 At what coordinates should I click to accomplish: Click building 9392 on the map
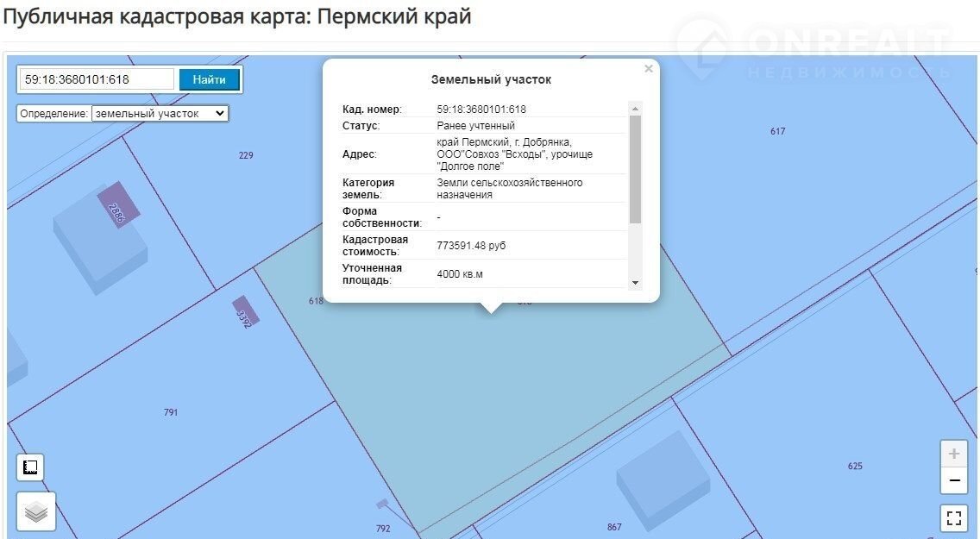(x=245, y=312)
